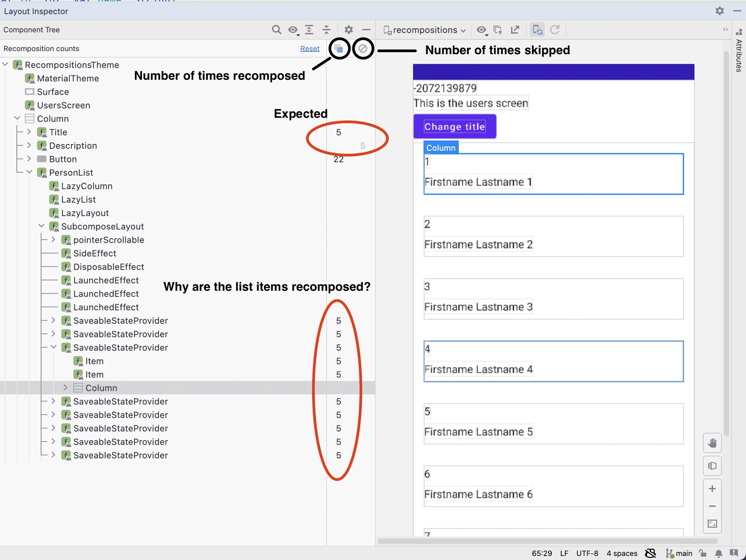Click the refresh layout icon

(555, 30)
